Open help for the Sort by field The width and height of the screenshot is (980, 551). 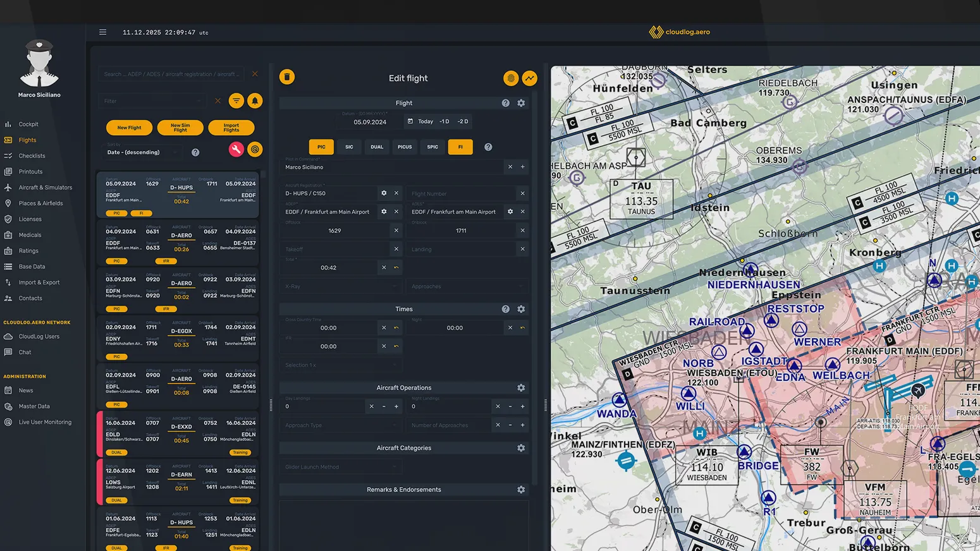pyautogui.click(x=195, y=152)
